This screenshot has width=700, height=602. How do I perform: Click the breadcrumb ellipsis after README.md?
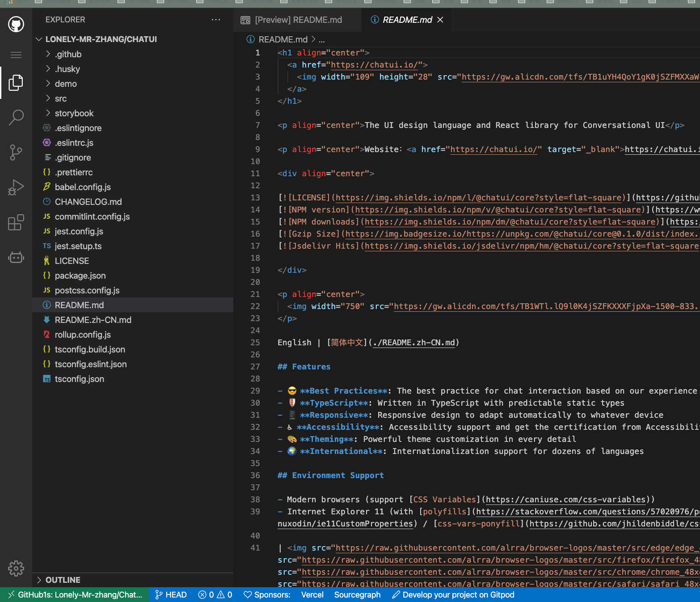pos(322,39)
